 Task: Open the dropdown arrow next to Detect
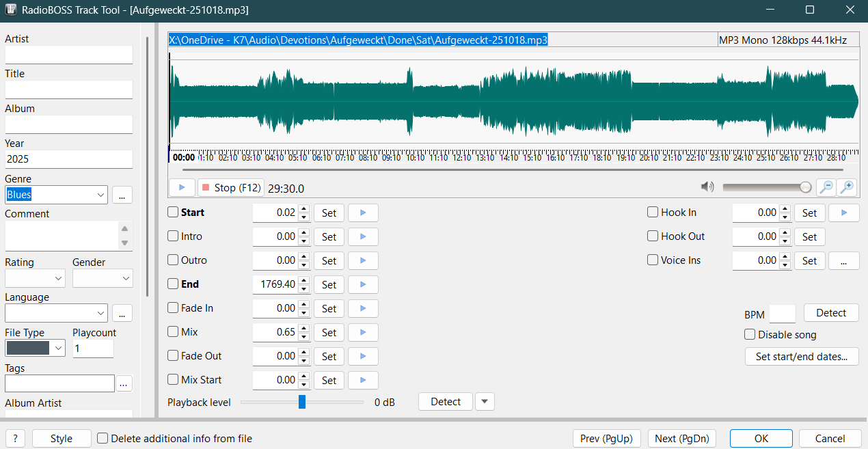pos(485,402)
